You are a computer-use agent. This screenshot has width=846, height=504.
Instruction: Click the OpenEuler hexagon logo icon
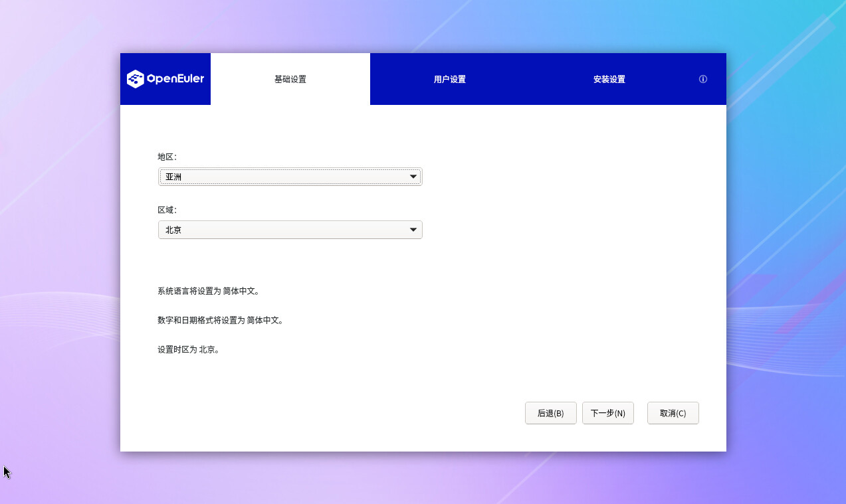coord(136,79)
